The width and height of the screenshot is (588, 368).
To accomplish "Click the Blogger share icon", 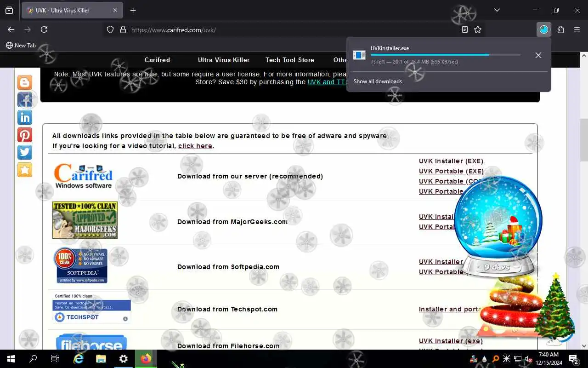I will (25, 82).
